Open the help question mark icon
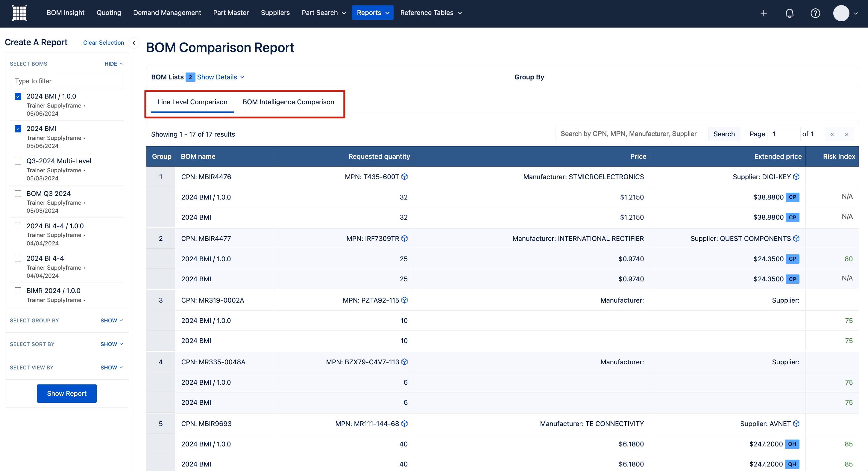Viewport: 868px width, 471px height. tap(815, 13)
